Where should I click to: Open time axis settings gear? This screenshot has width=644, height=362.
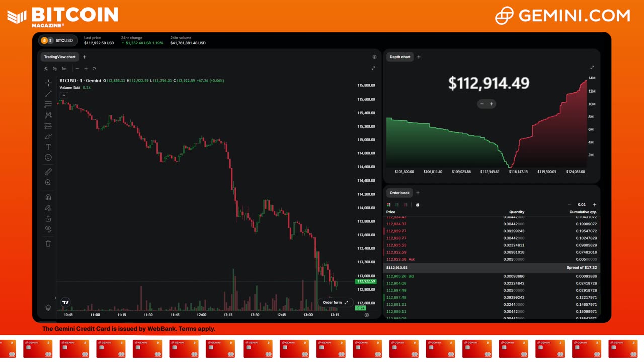(366, 315)
